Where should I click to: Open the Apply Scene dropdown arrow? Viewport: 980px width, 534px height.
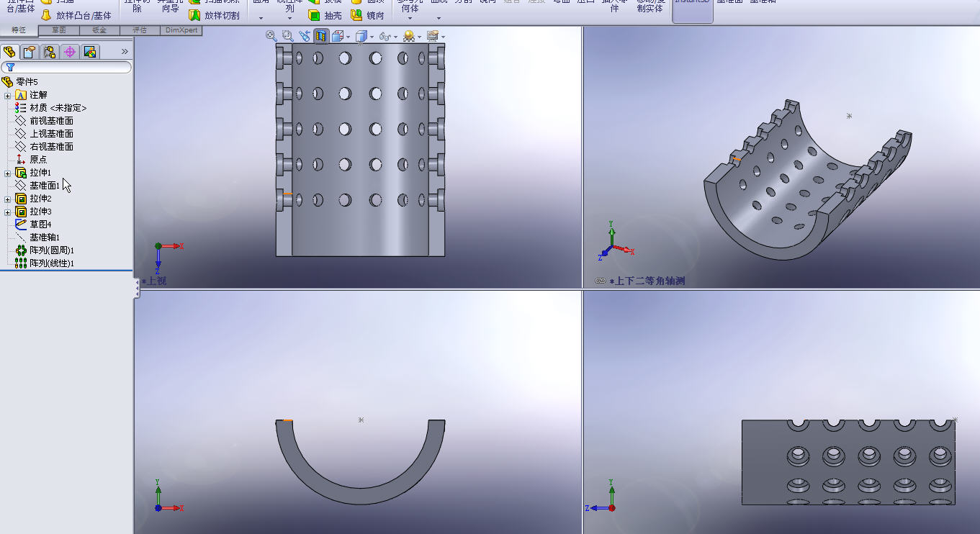(420, 37)
